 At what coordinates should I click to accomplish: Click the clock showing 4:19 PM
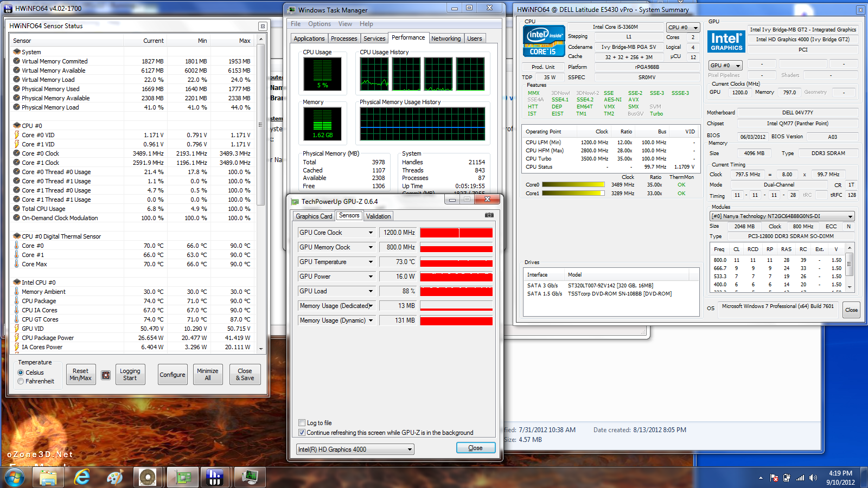tap(840, 473)
